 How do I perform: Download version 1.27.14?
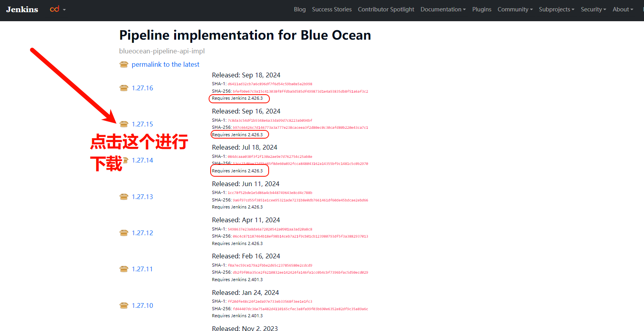[142, 160]
